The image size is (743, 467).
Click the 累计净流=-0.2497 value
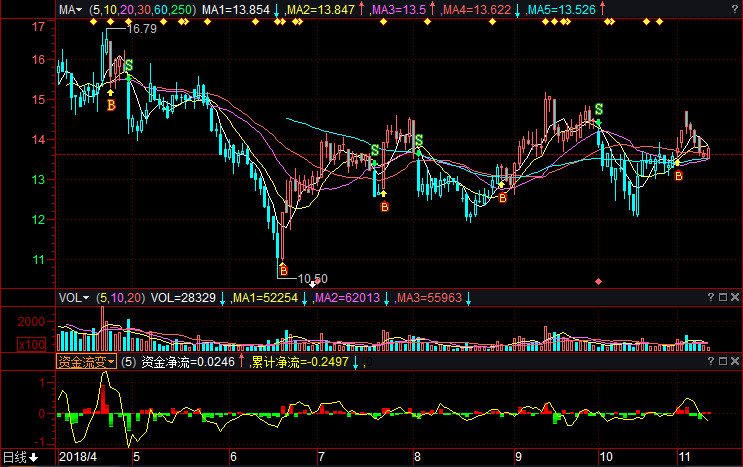pos(300,362)
